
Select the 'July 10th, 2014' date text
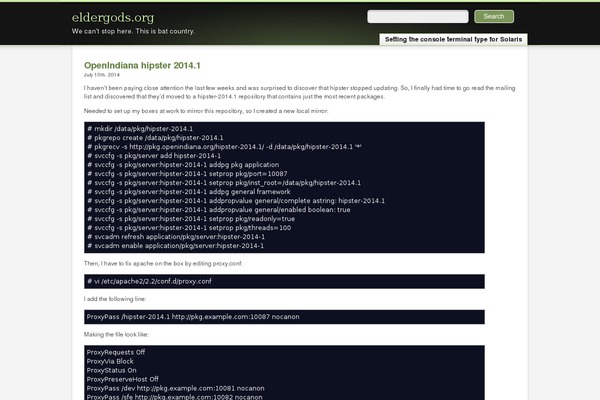[101, 75]
